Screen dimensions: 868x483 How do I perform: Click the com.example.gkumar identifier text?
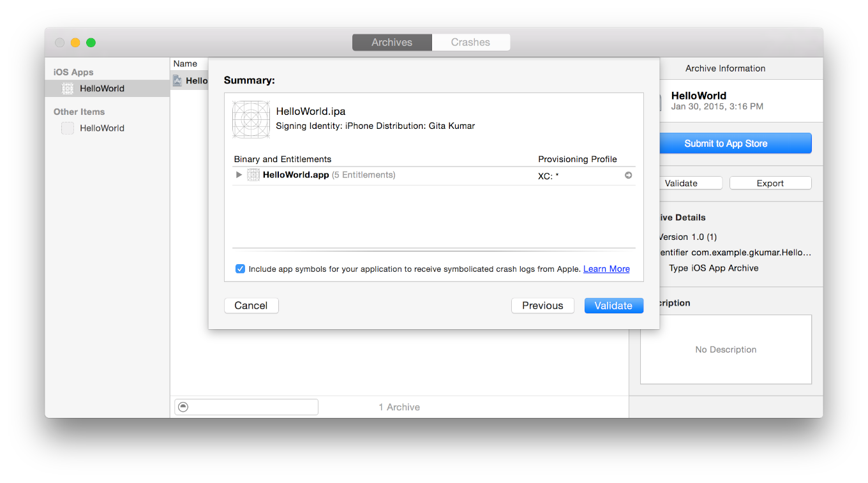coord(751,253)
